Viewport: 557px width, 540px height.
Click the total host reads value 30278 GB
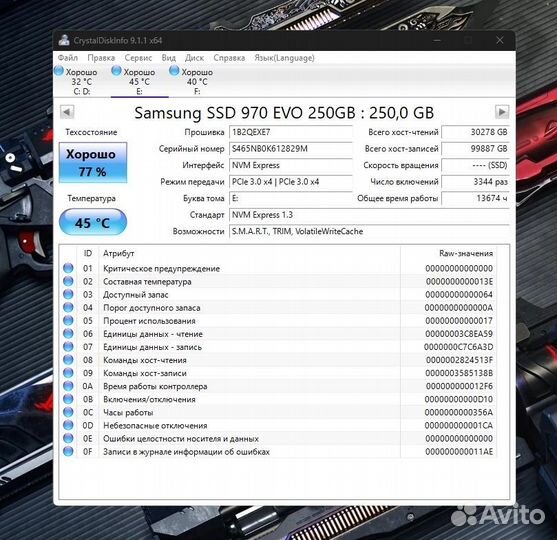tap(475, 132)
